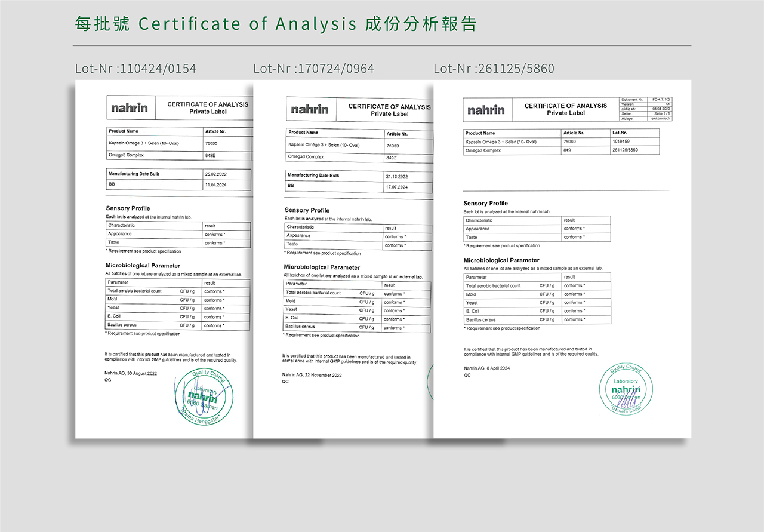Click 'Nahrin AG, 30 August 2022' signature line
The image size is (764, 532).
click(x=131, y=373)
